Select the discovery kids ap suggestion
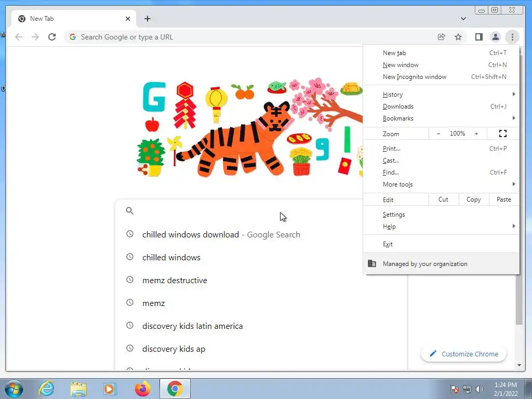Image resolution: width=532 pixels, height=399 pixels. coord(261,349)
